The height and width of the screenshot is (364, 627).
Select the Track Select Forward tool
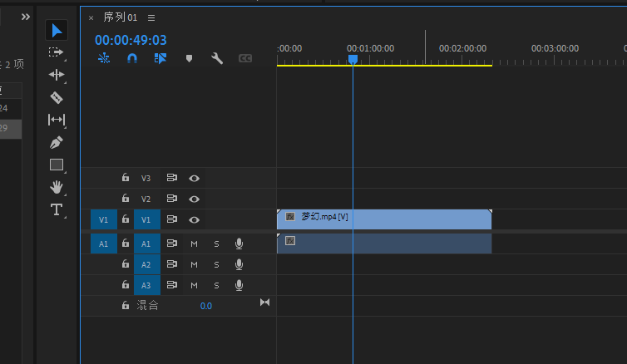pyautogui.click(x=57, y=52)
